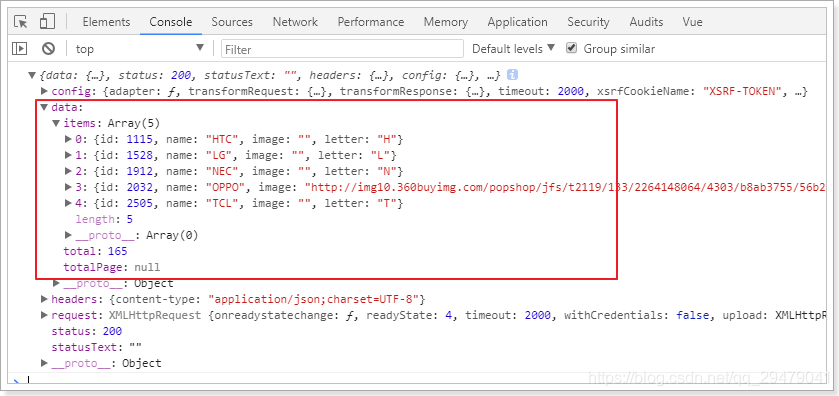Expand the request XMLHttpRequest property
This screenshot has width=839, height=396.
pos(44,315)
